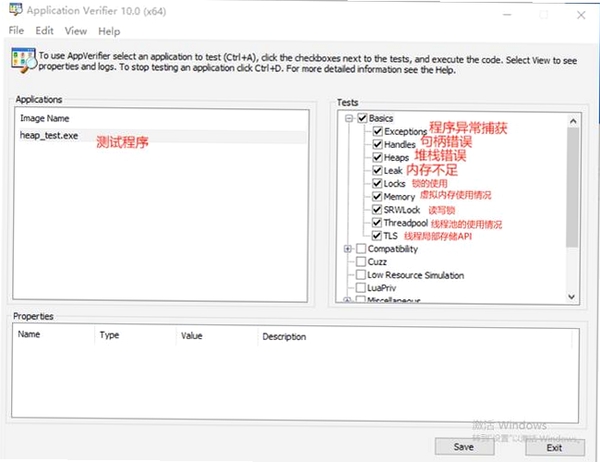Enable the Cuzz test checkbox
This screenshot has width=600, height=462.
point(361,262)
